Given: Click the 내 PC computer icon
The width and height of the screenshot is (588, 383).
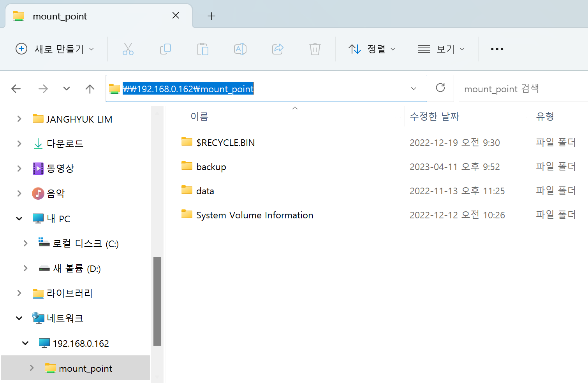Looking at the screenshot, I should tap(38, 218).
